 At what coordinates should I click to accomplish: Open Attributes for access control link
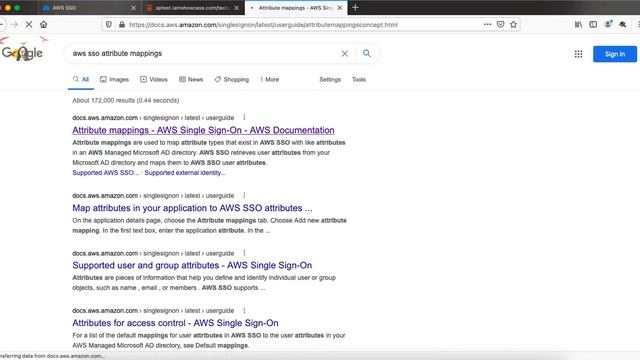tap(175, 323)
